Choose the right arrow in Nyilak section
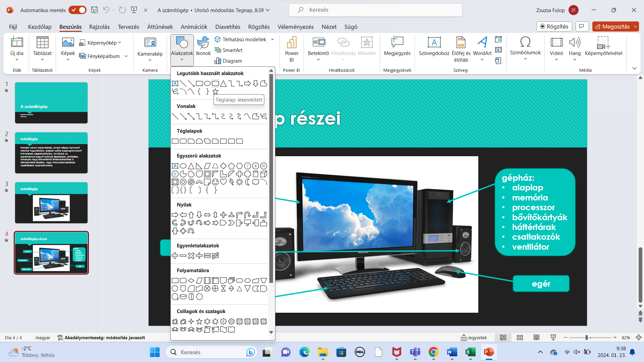The height and width of the screenshot is (362, 644). [175, 215]
